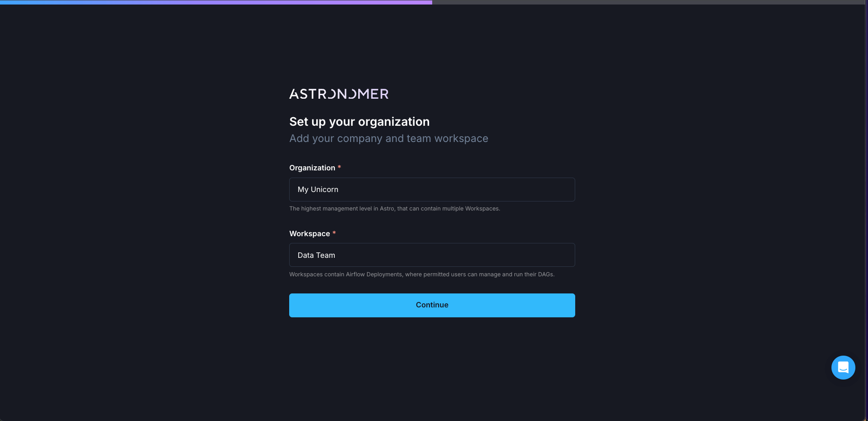Screen dimensions: 868x421
Task: Click the Continue button
Action: [432, 305]
